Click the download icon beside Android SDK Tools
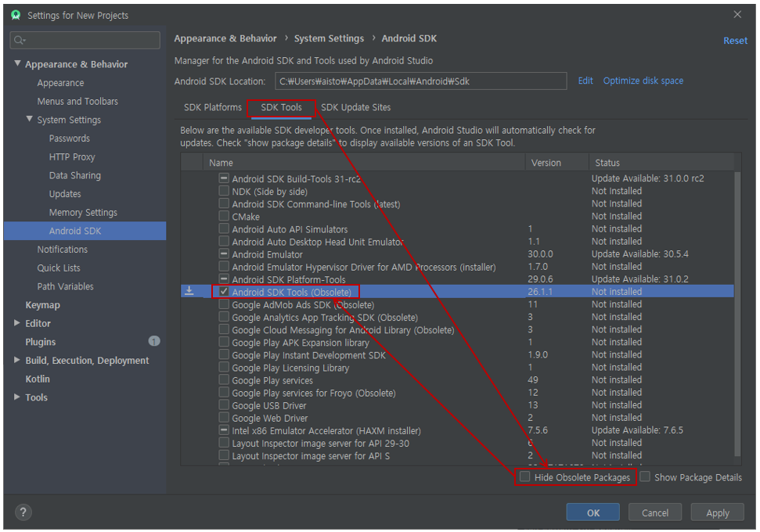Image resolution: width=760 pixels, height=532 pixels. pos(189,291)
